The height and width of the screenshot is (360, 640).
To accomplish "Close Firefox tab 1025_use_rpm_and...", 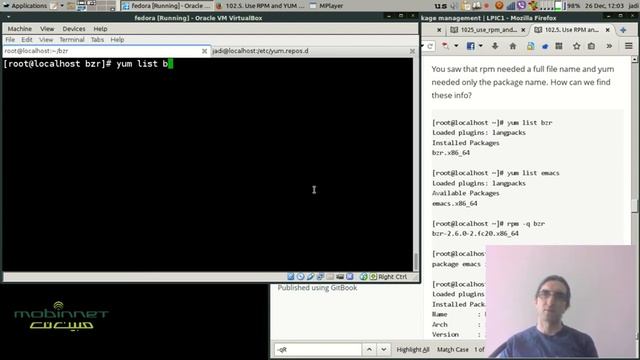I will [x=523, y=30].
